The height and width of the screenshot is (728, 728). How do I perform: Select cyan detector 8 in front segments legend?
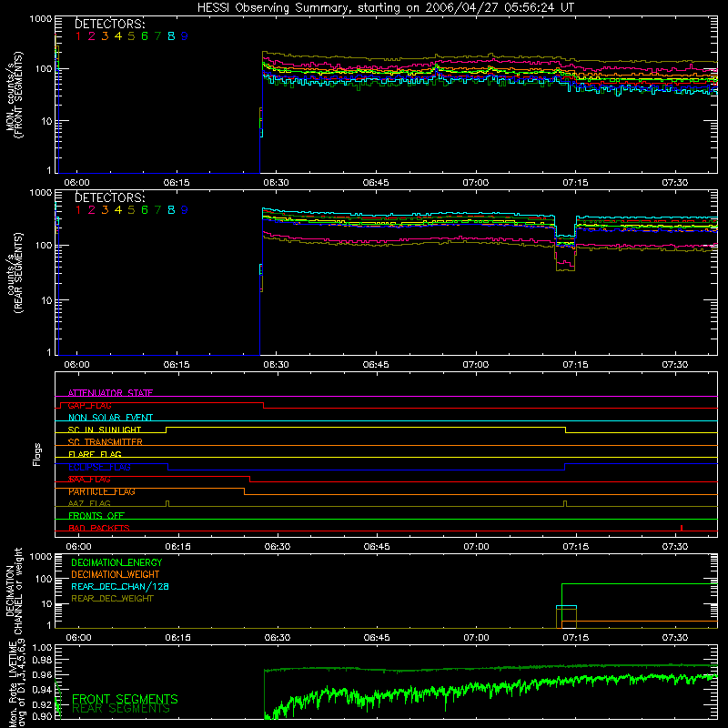pyautogui.click(x=171, y=36)
